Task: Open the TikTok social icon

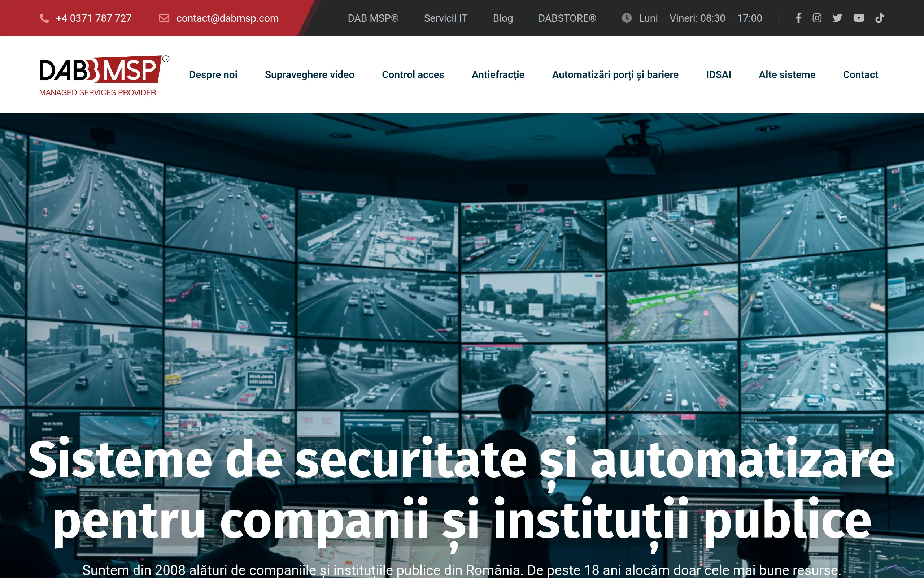Action: coord(880,18)
